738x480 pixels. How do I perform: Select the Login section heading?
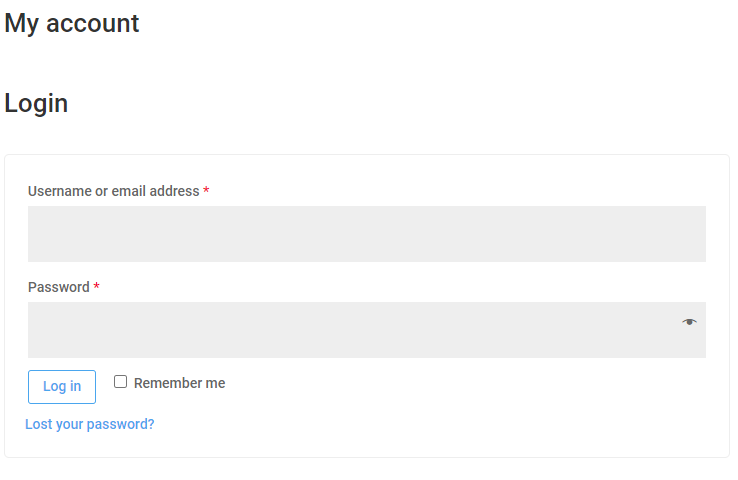(36, 104)
